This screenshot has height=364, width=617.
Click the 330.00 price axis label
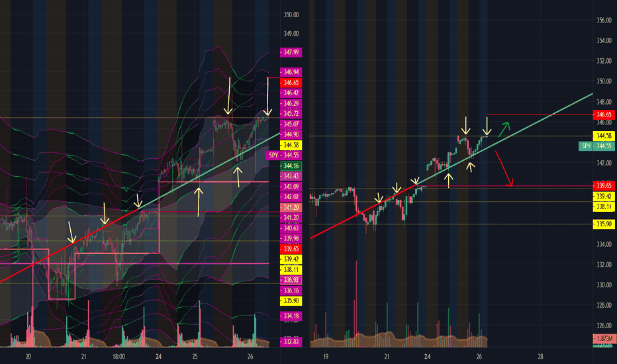604,285
